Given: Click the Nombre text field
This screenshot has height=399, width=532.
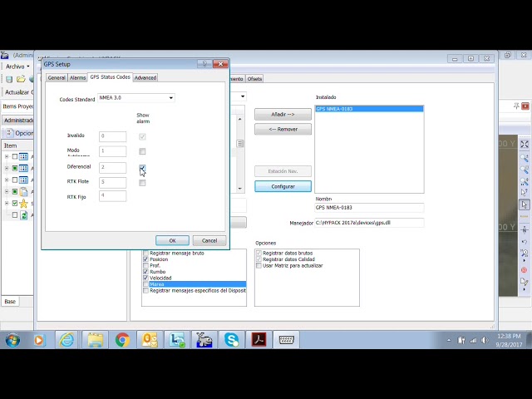Looking at the screenshot, I should 369,208.
